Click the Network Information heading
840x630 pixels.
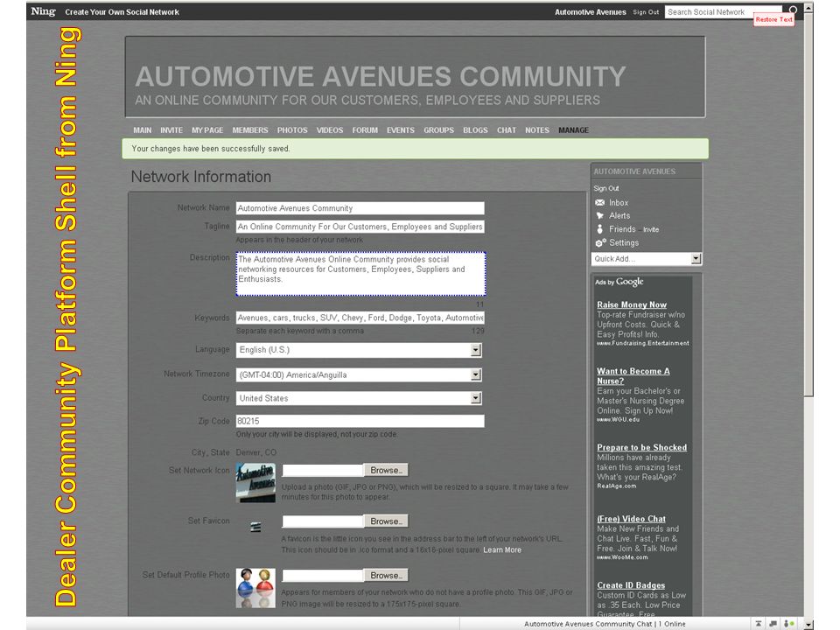[201, 176]
